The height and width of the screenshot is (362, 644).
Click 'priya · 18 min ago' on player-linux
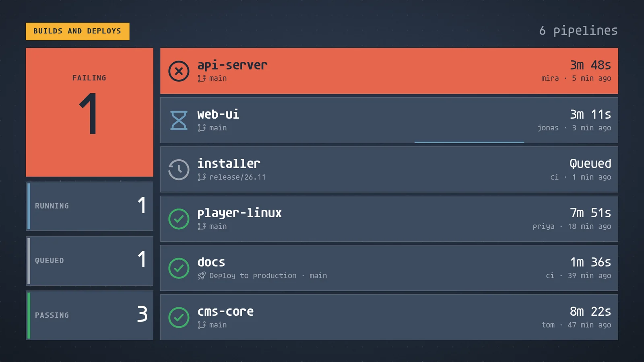[572, 226]
